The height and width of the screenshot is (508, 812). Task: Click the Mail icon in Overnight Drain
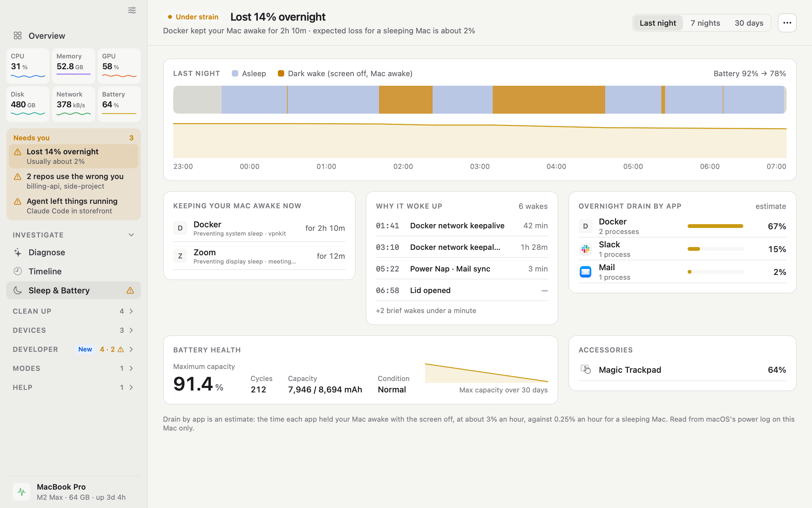tap(586, 272)
